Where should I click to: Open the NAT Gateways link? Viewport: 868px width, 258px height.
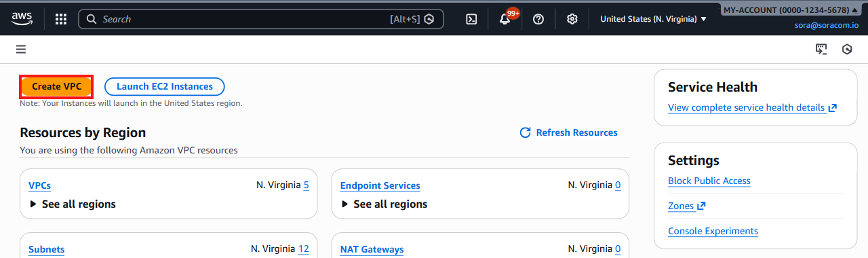point(372,249)
